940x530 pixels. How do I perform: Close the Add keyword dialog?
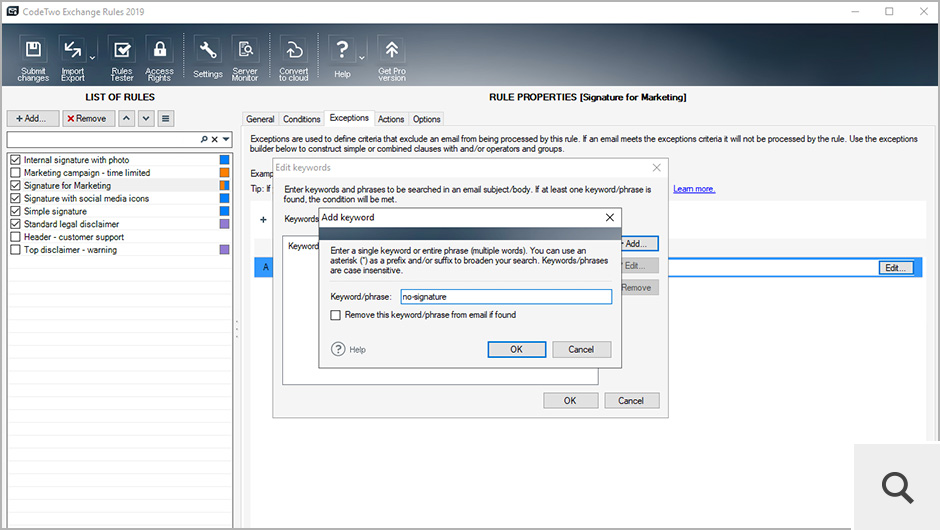(x=610, y=217)
